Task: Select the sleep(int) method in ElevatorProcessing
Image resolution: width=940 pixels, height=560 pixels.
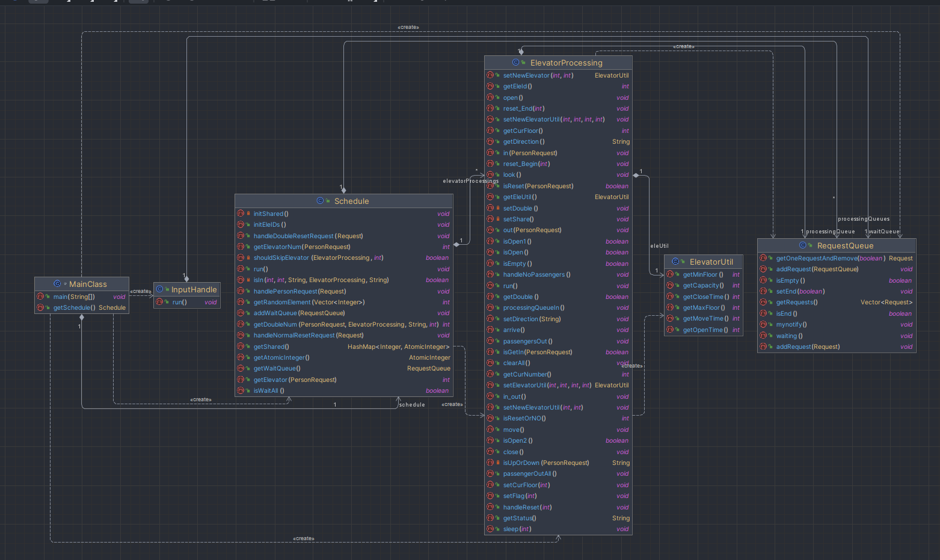Action: [558, 529]
